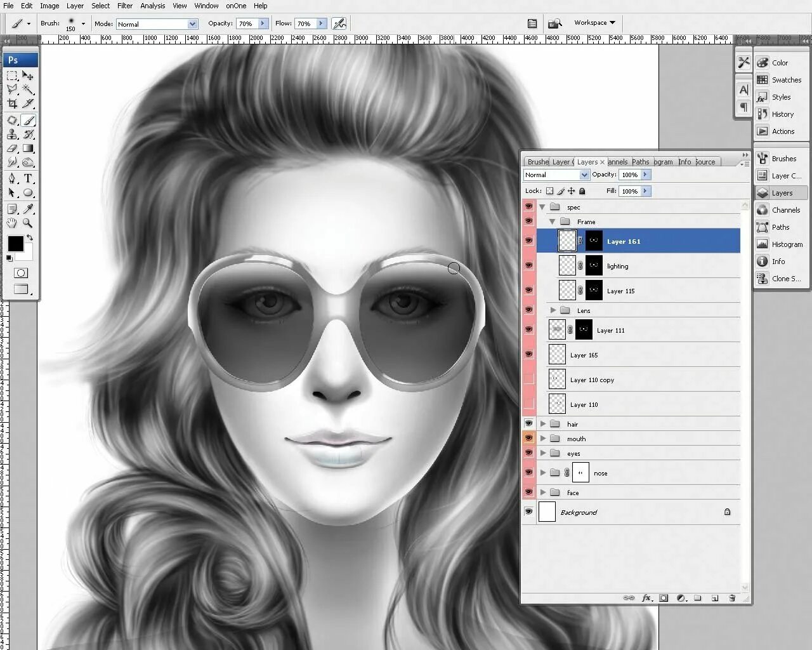Viewport: 812px width, 650px height.
Task: Open the Workspace switcher
Action: click(594, 23)
